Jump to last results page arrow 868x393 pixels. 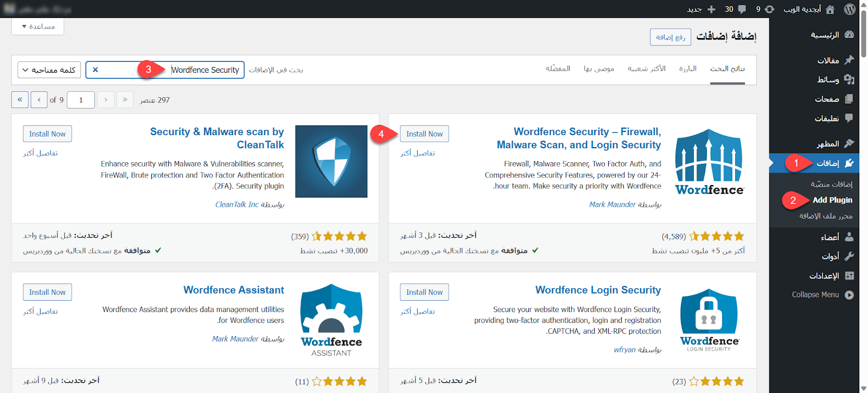20,100
